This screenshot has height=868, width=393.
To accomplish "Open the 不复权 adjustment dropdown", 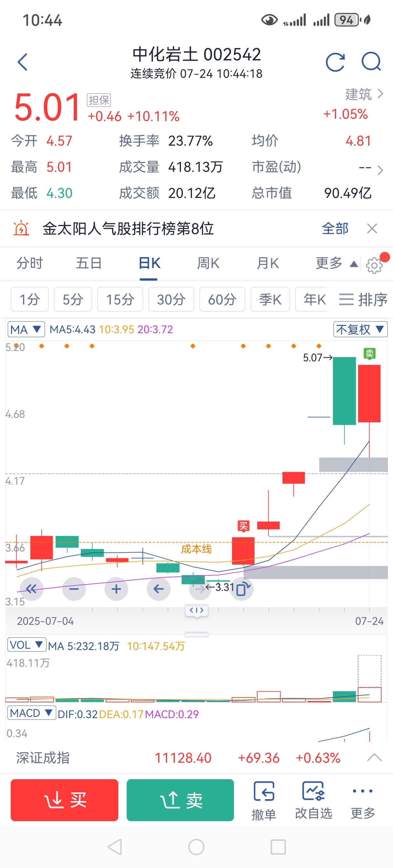I will point(360,329).
